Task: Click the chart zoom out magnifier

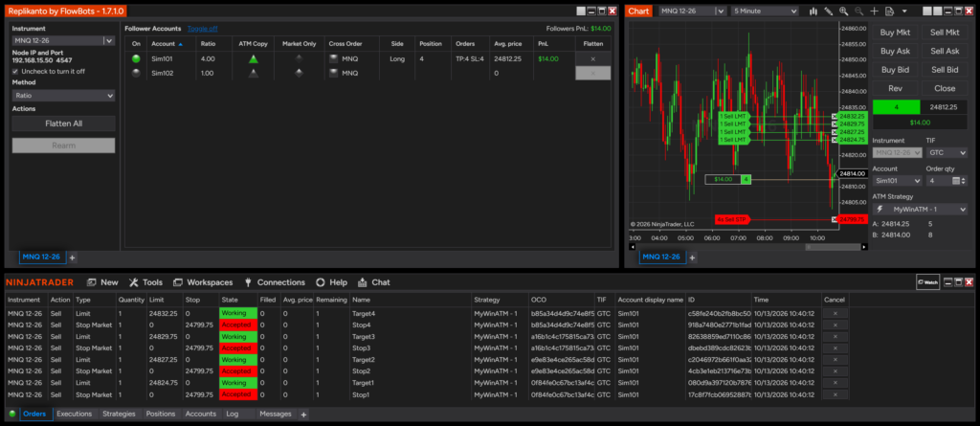Action: tap(858, 11)
